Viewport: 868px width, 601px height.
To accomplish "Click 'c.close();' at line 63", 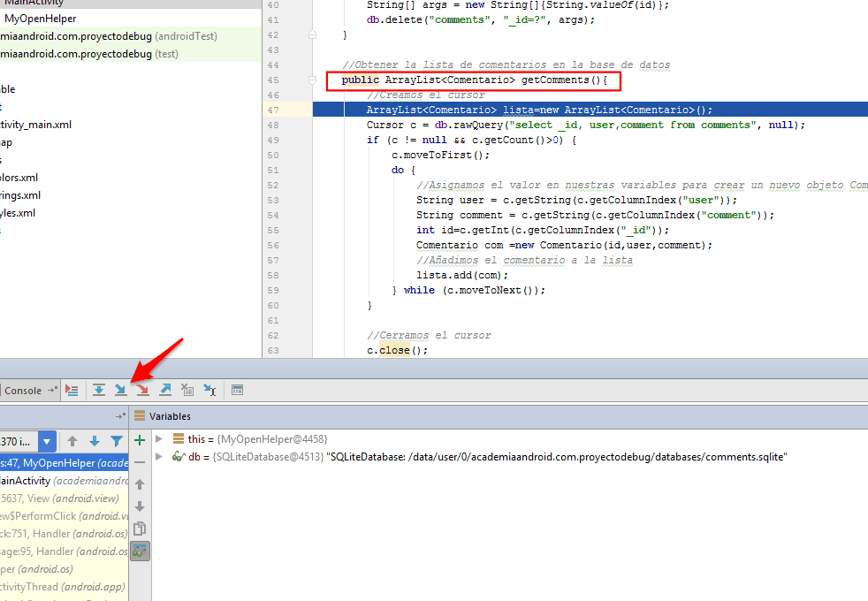I will (398, 350).
